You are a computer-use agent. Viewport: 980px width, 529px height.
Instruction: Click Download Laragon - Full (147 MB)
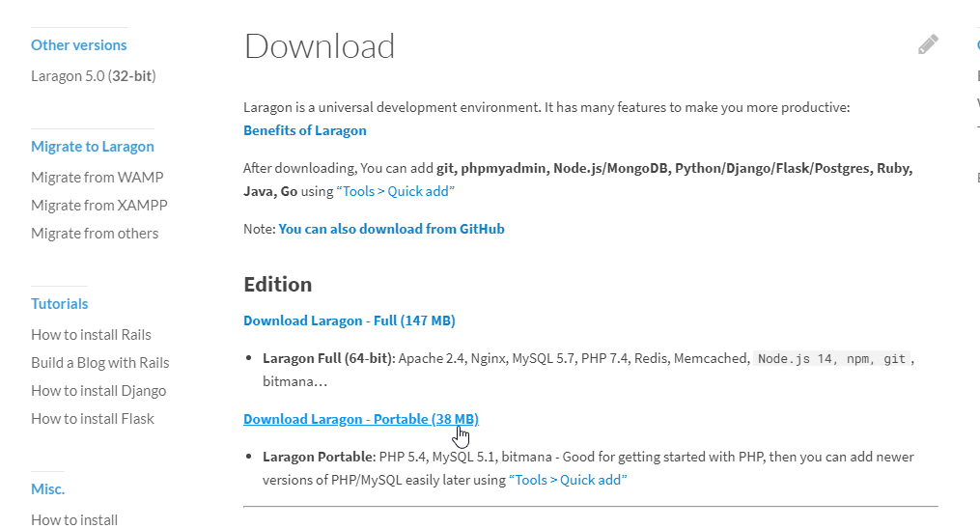pyautogui.click(x=349, y=320)
